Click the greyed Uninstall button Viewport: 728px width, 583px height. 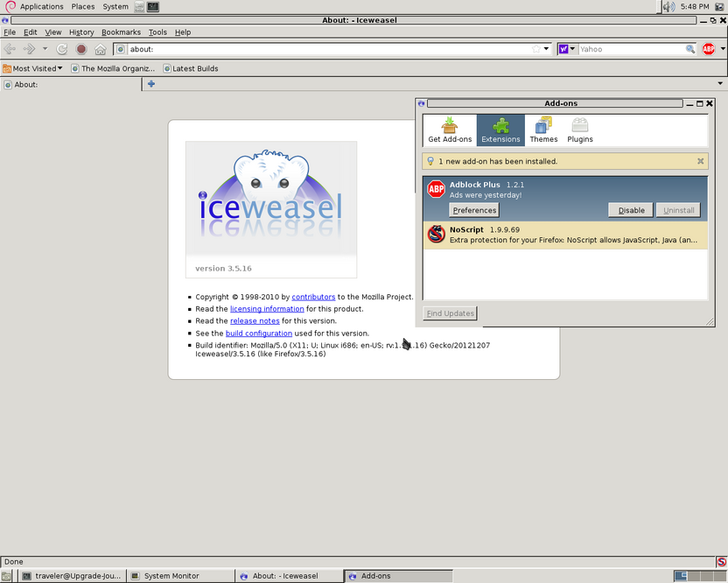[x=678, y=210]
